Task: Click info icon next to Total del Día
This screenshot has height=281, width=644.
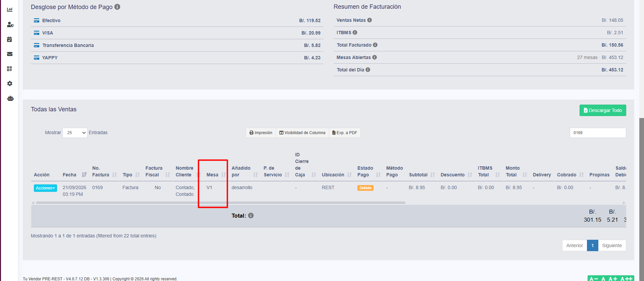Action: [368, 70]
